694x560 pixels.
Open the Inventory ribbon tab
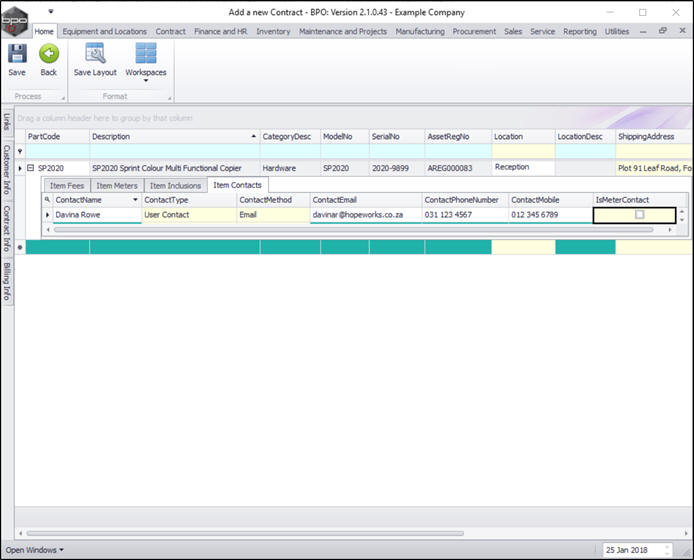tap(273, 31)
